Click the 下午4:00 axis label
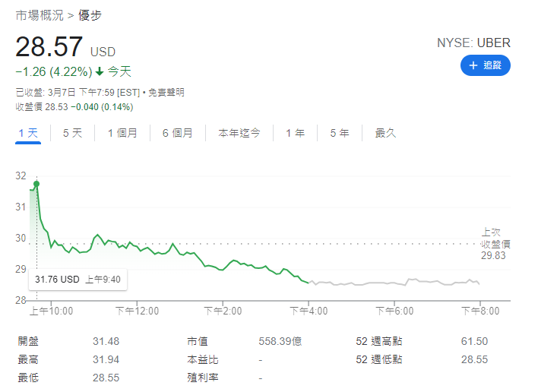Viewport: 538px width, 392px height. tap(309, 311)
